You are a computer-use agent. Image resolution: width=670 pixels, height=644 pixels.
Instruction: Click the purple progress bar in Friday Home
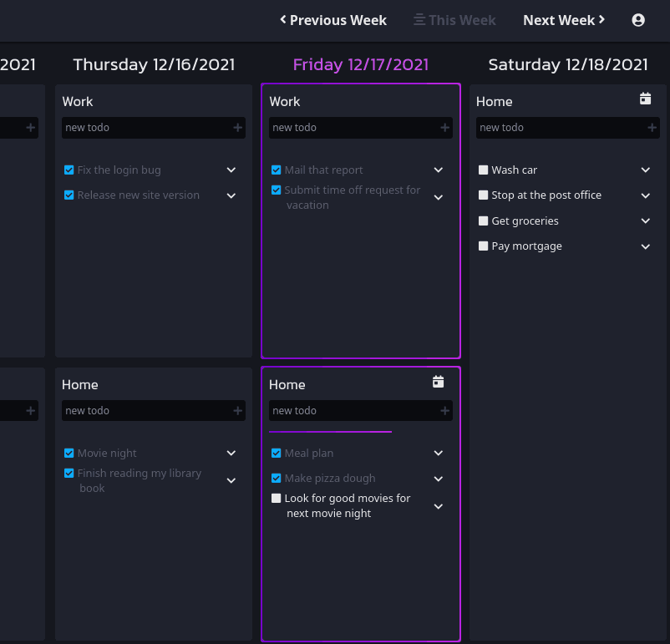coord(330,432)
